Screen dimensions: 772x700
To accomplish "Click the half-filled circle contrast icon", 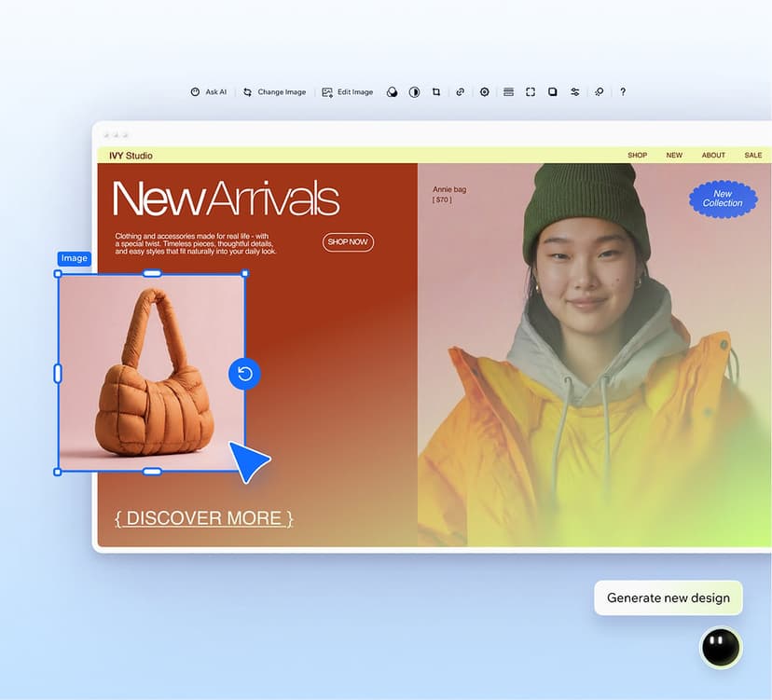I will (x=414, y=92).
